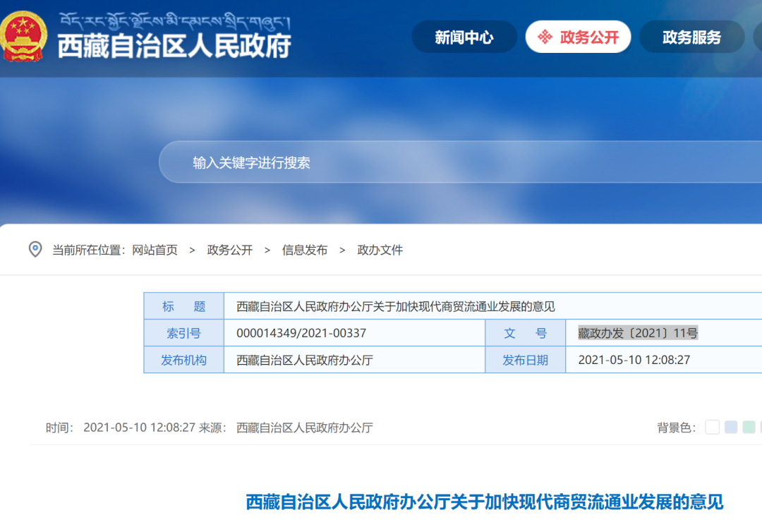Click the title text in the 标题 row
Image resolution: width=762 pixels, height=532 pixels.
[396, 306]
